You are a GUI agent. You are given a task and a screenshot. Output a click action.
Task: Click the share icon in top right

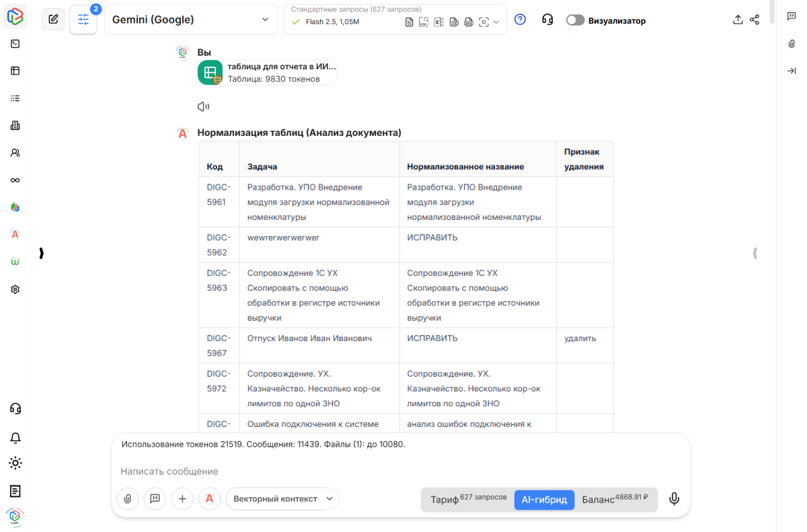click(x=755, y=20)
